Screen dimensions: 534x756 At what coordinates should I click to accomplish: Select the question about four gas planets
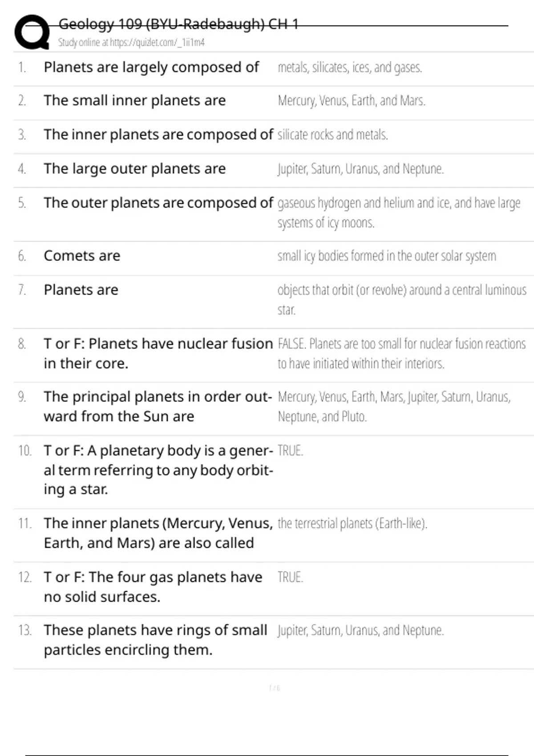153,587
